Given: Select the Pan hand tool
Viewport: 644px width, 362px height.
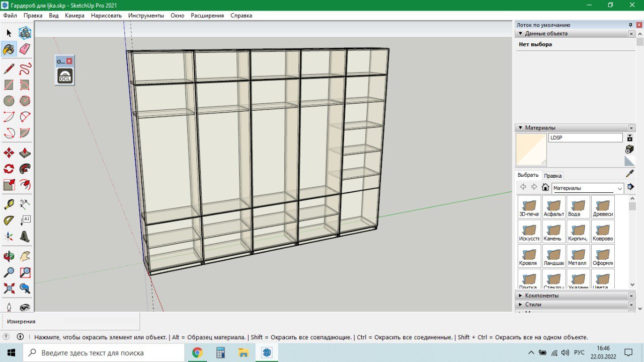Looking at the screenshot, I should coord(25,256).
